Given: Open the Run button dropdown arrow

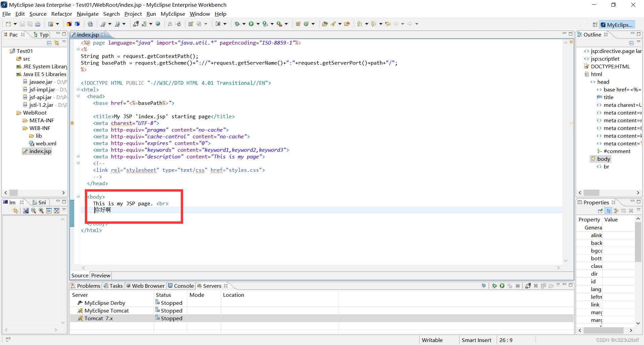Looking at the screenshot, I should [x=258, y=24].
